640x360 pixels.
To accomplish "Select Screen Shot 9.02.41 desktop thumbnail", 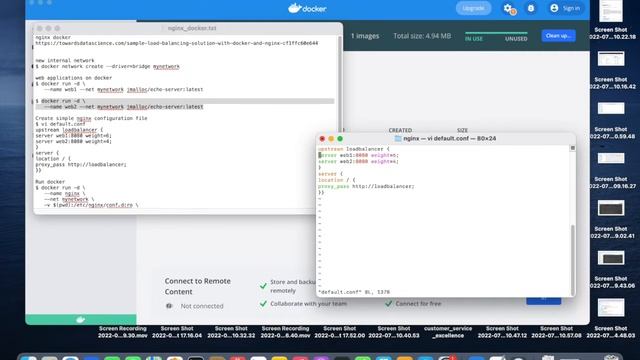I will (611, 209).
